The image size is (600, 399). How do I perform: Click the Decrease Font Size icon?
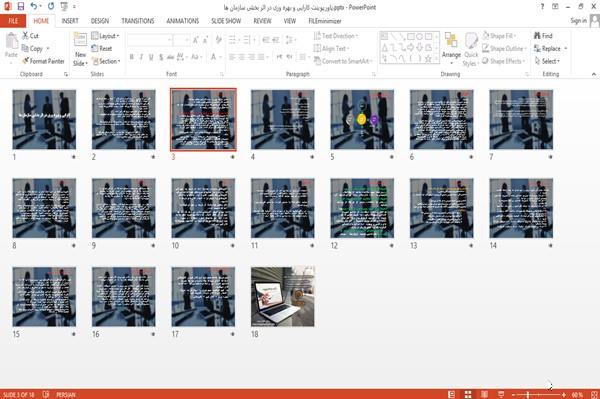(206, 40)
